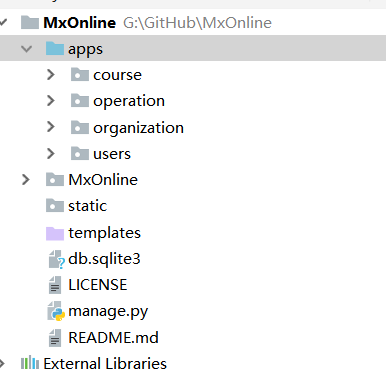Click the LICENSE file icon
The height and width of the screenshot is (369, 386).
[55, 285]
